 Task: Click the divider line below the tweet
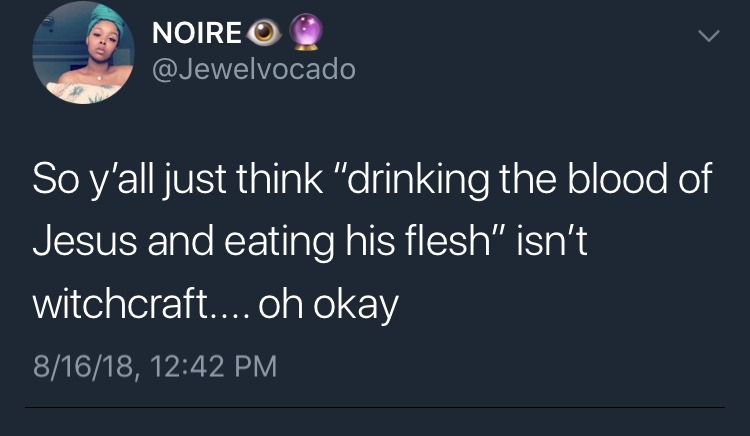point(374,407)
